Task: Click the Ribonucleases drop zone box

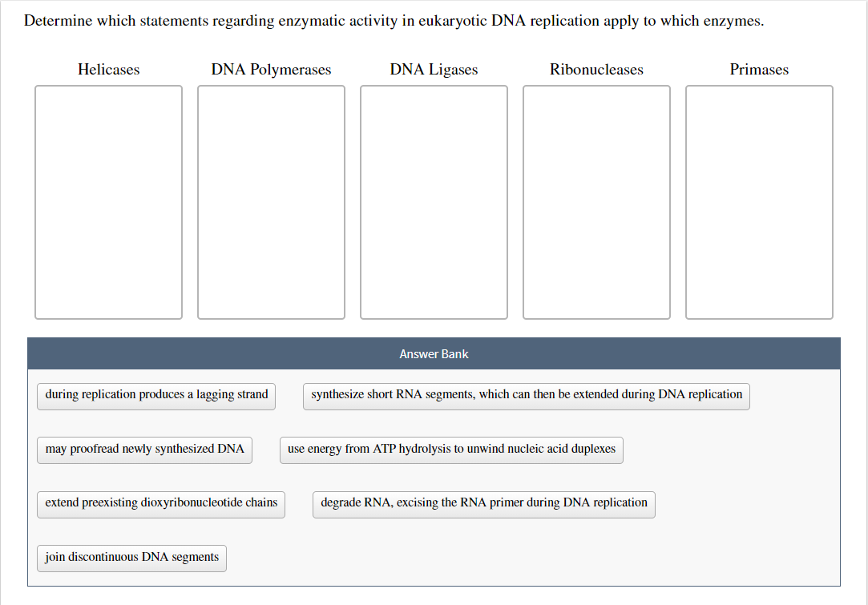Action: tap(596, 200)
